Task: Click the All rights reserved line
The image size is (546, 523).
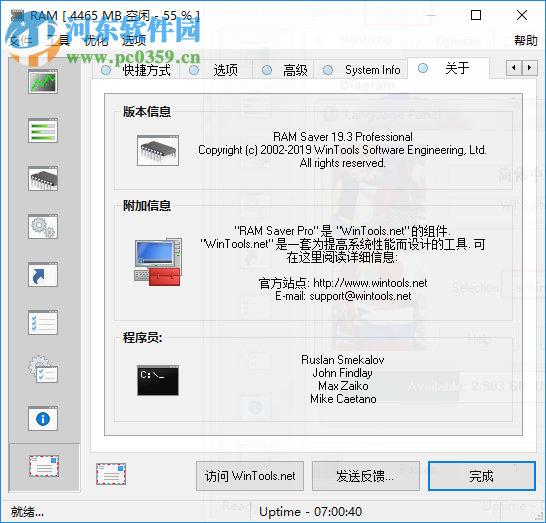Action: click(343, 163)
